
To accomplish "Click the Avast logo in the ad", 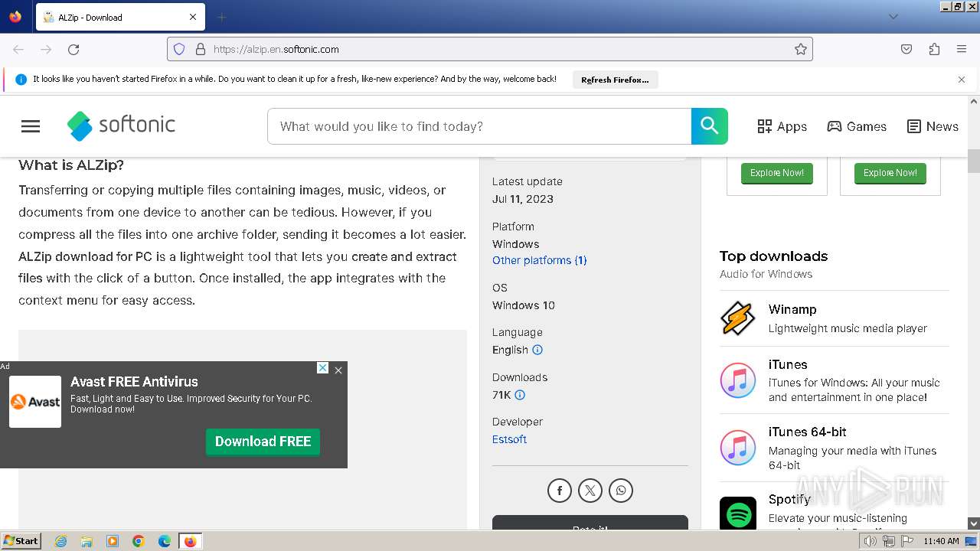I will pos(35,402).
